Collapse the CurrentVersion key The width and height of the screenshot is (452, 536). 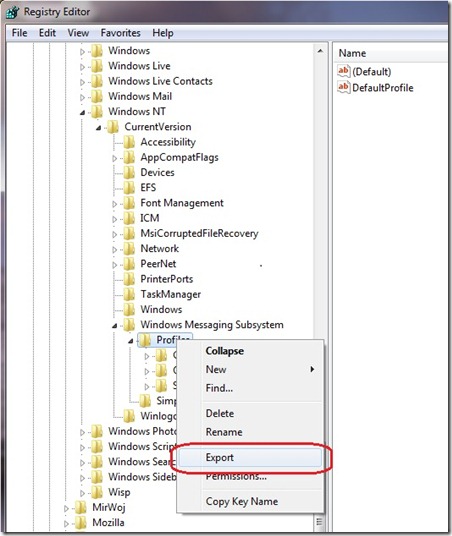point(98,128)
